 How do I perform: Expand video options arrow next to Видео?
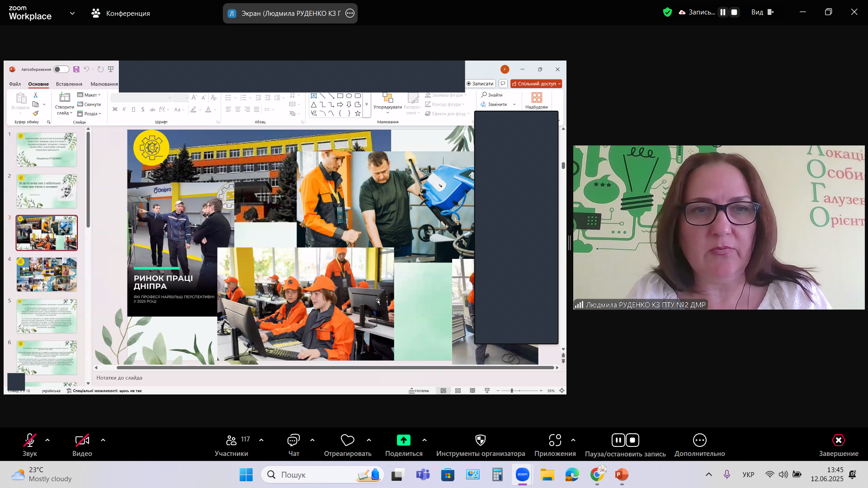pos(103,440)
